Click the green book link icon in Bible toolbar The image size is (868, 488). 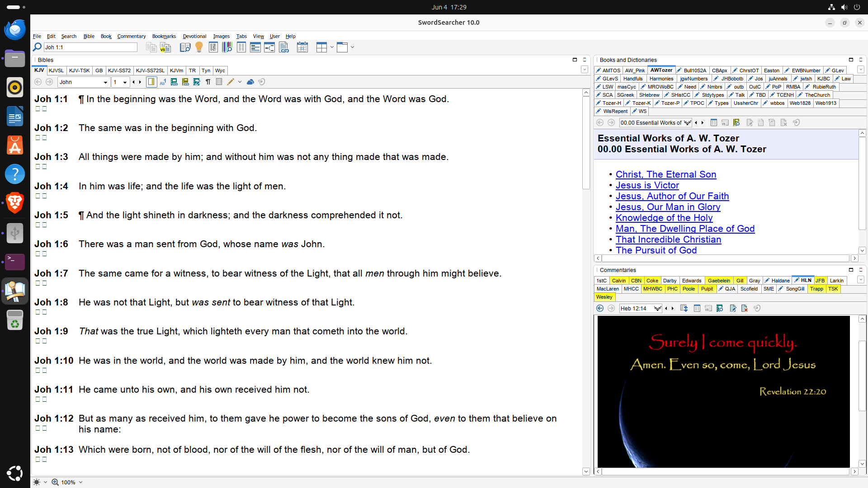174,82
